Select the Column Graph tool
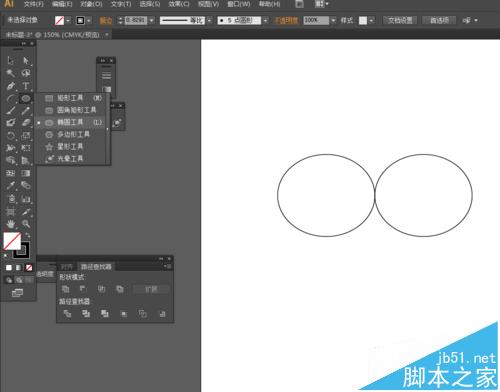This screenshot has height=392, width=500. [x=26, y=199]
